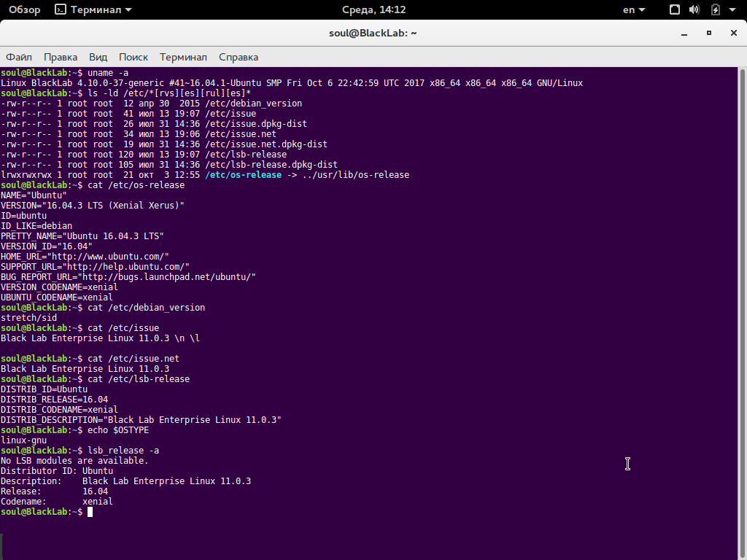
Task: Click the UBUNTU_CODENAME=xenial line
Action: [x=57, y=297]
